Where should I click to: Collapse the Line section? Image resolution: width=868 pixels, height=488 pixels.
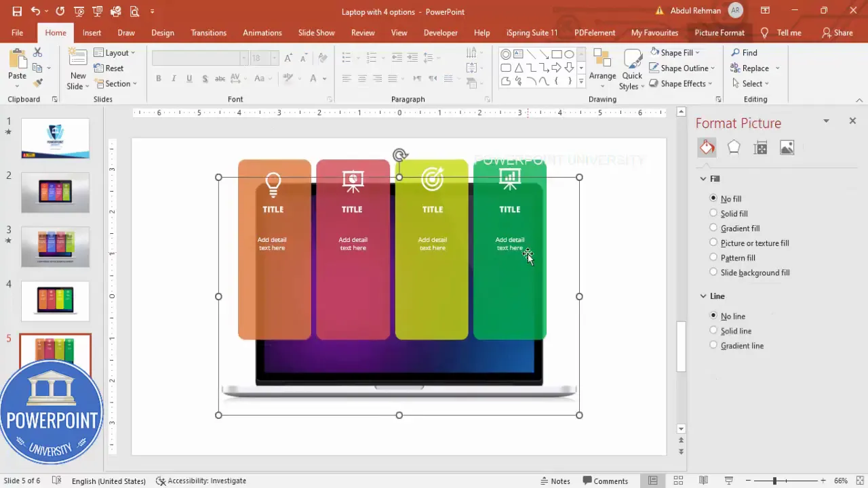pyautogui.click(x=703, y=296)
